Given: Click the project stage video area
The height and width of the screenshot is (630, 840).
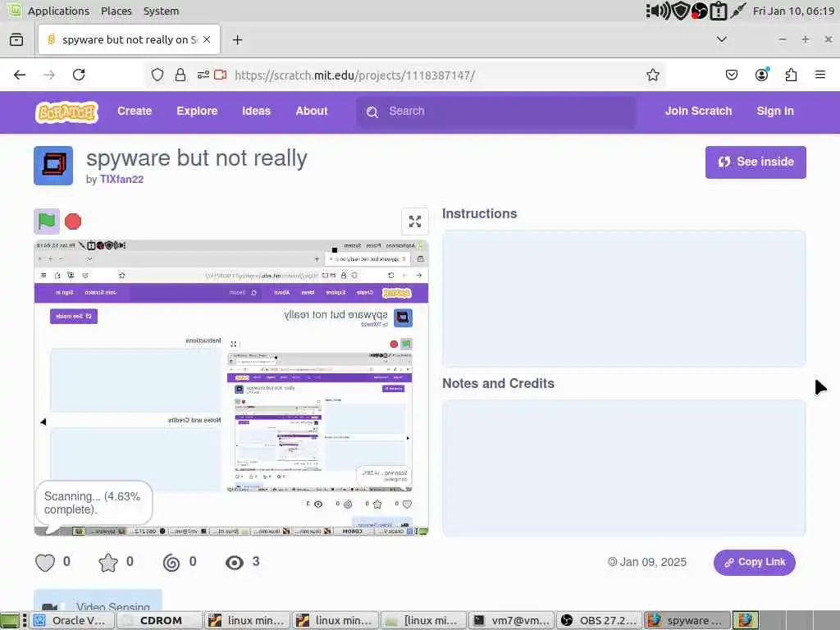Looking at the screenshot, I should coord(231,388).
